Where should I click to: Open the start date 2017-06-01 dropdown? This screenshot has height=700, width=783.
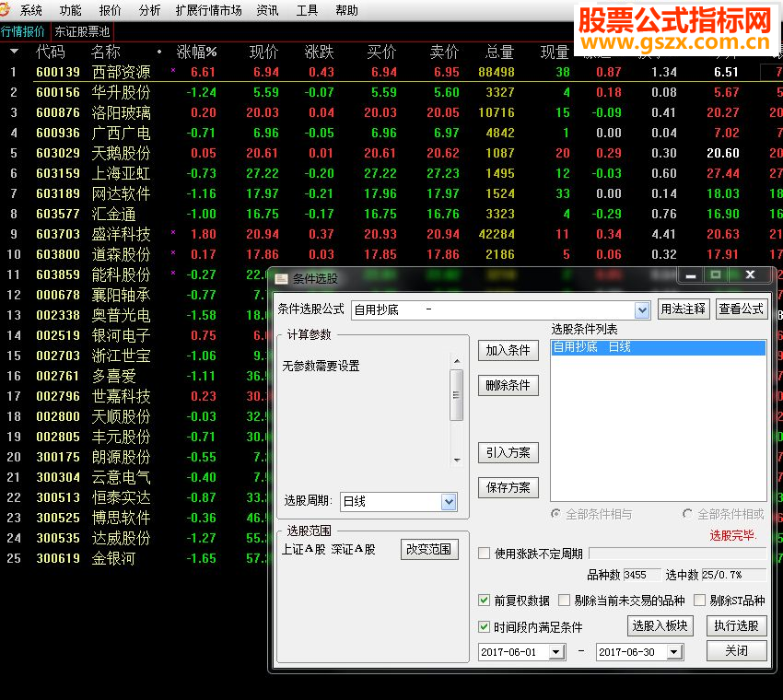pyautogui.click(x=556, y=651)
